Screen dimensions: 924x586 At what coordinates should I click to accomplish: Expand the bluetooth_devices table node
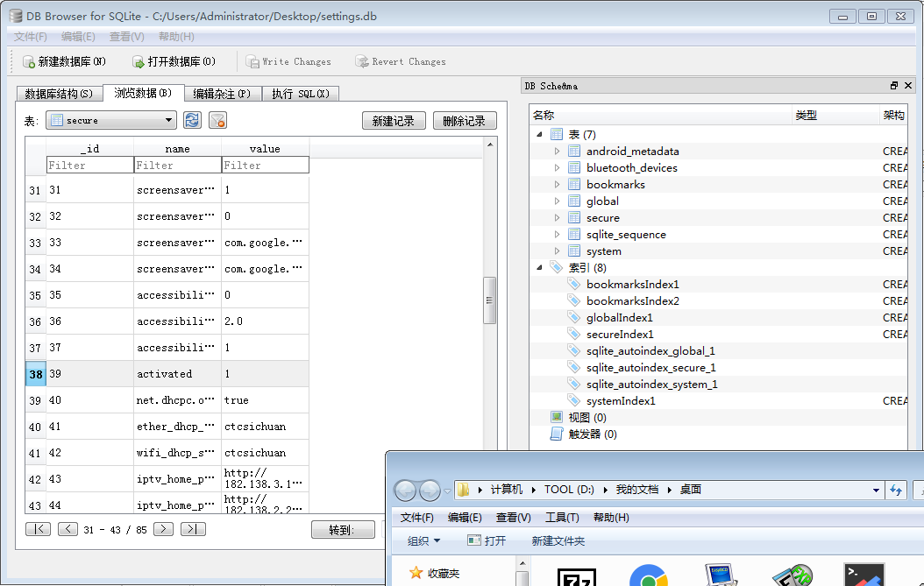point(557,168)
